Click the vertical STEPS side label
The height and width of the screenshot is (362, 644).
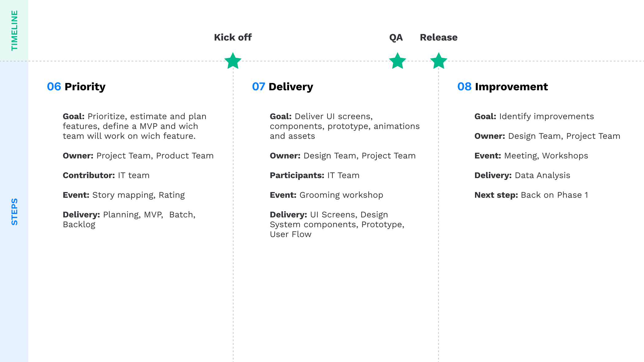tap(14, 212)
